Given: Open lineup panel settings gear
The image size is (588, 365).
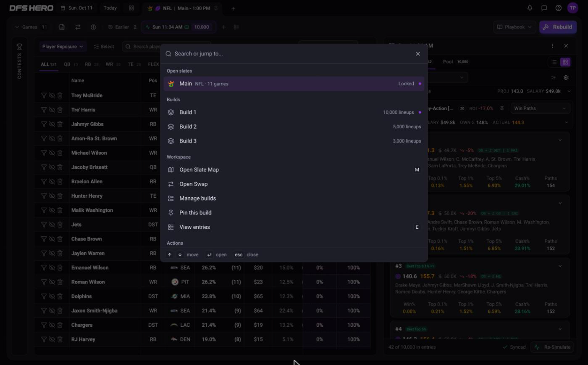Looking at the screenshot, I should coord(566,78).
